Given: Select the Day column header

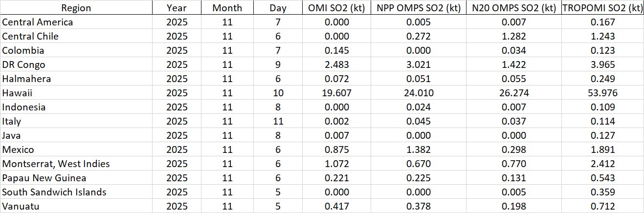Looking at the screenshot, I should 278,8.
